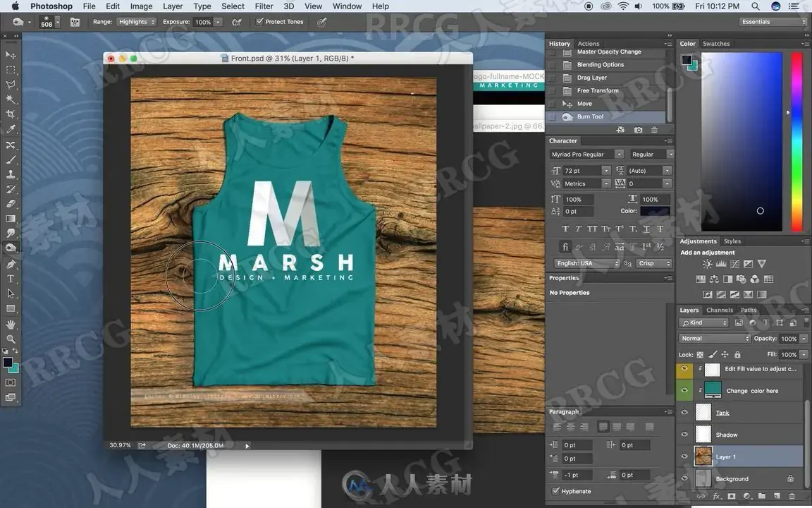This screenshot has height=508, width=812.
Task: Hide the Background layer eye
Action: (x=684, y=478)
